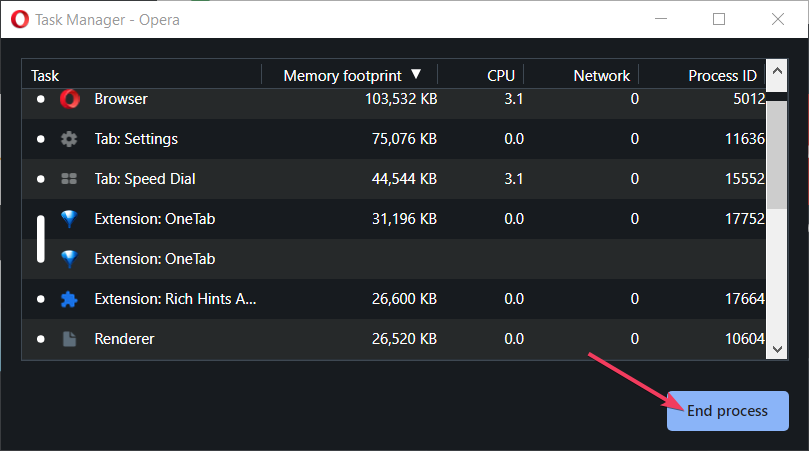
Task: Click the second OneTab funnel icon
Action: click(69, 259)
